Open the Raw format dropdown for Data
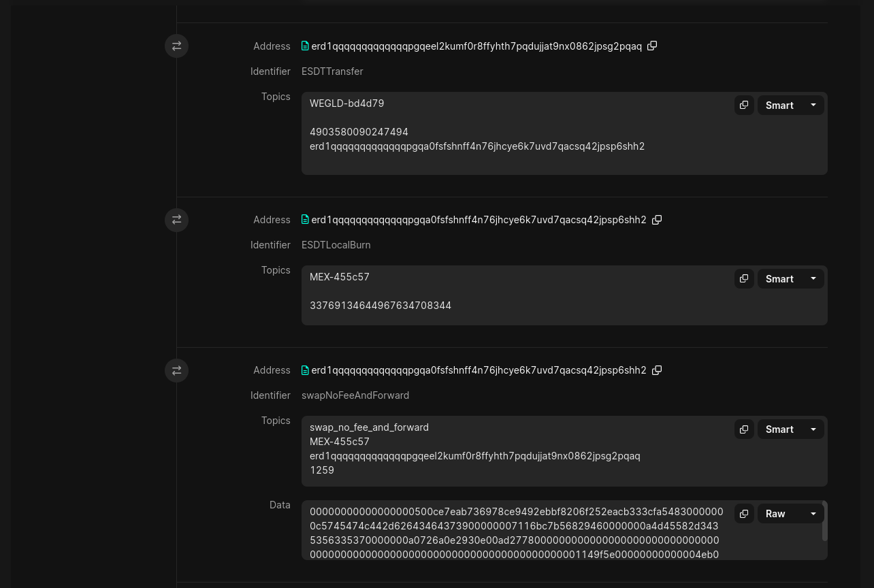The height and width of the screenshot is (588, 874). point(791,514)
